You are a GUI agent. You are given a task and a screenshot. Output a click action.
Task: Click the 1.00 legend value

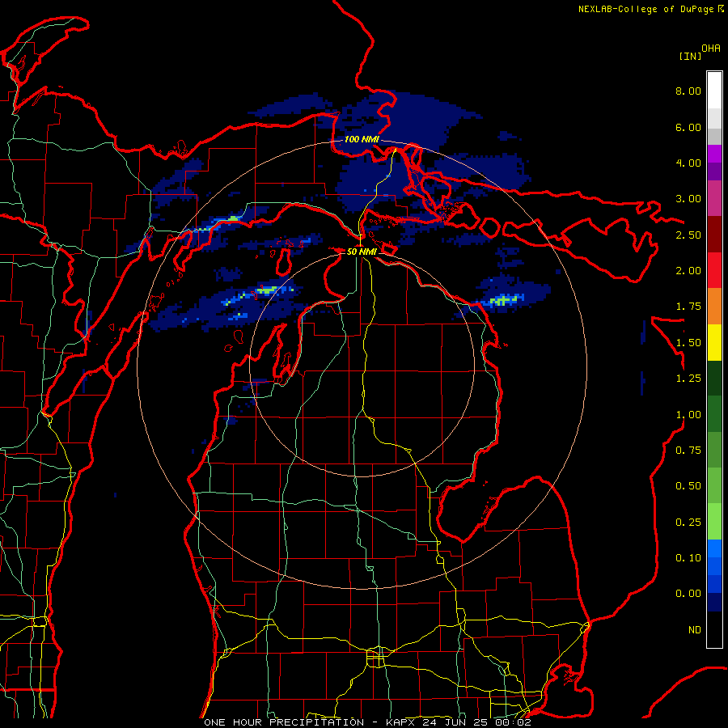tap(688, 415)
